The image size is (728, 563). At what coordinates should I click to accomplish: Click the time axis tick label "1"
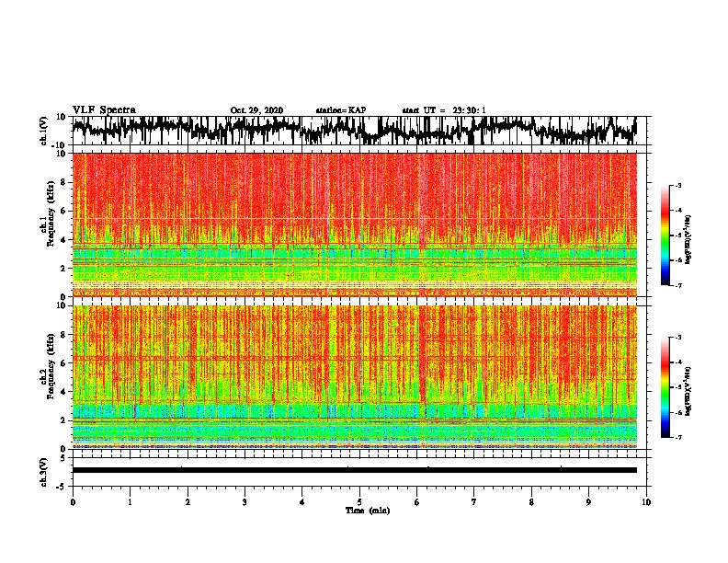point(130,502)
